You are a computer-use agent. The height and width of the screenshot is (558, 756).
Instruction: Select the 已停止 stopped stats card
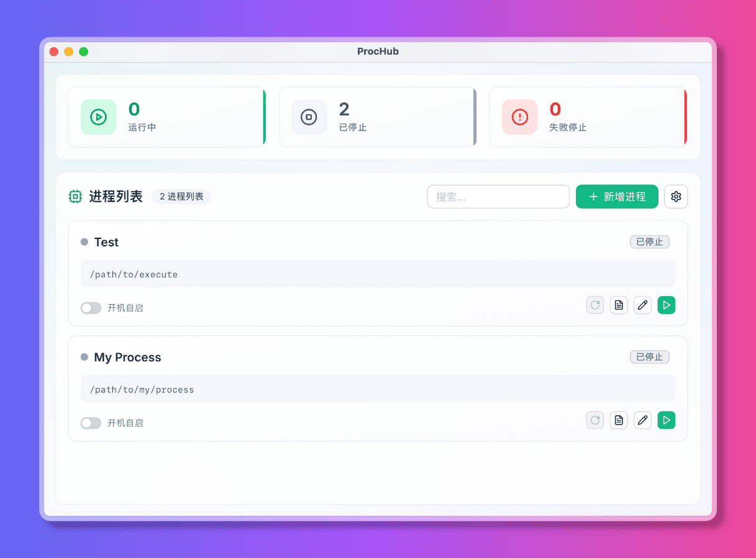pyautogui.click(x=377, y=117)
